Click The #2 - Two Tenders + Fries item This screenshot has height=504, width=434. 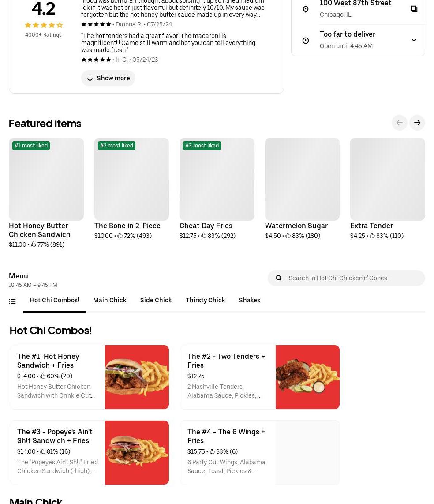[x=260, y=377]
